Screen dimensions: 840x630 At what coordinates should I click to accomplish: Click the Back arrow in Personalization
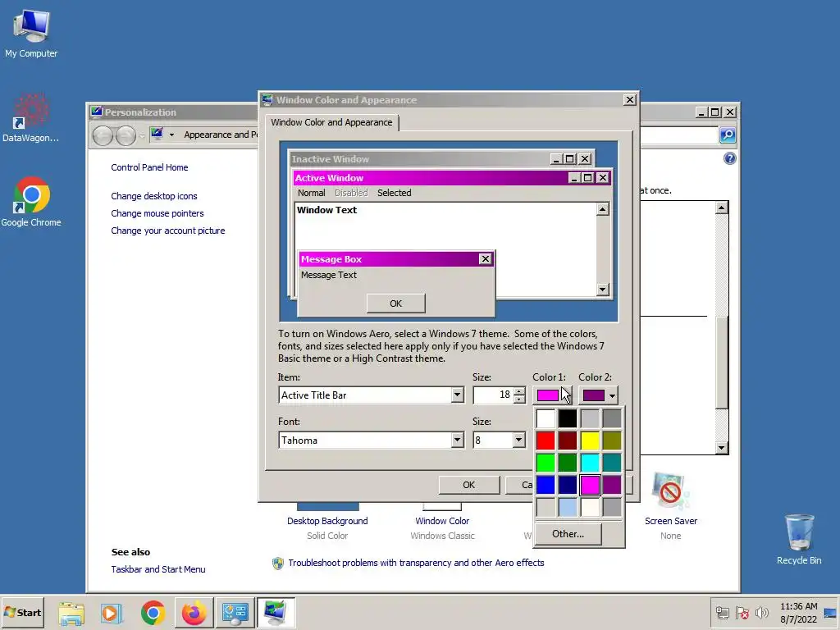click(x=103, y=135)
